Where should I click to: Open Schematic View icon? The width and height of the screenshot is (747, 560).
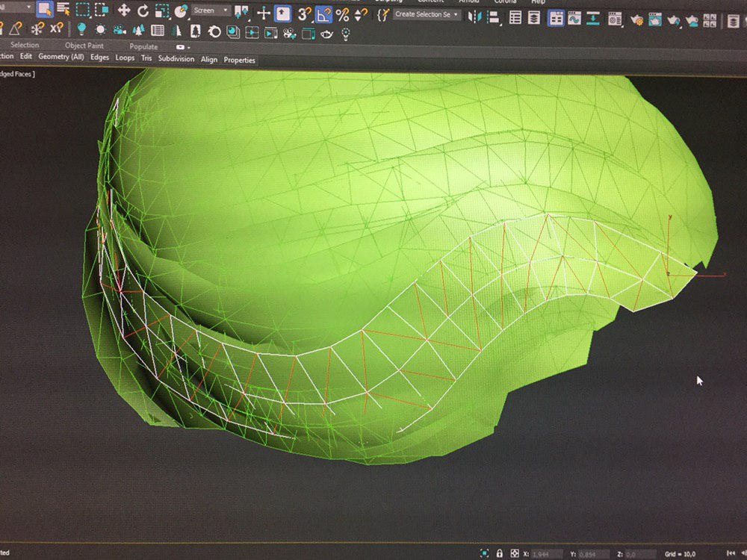click(x=593, y=19)
